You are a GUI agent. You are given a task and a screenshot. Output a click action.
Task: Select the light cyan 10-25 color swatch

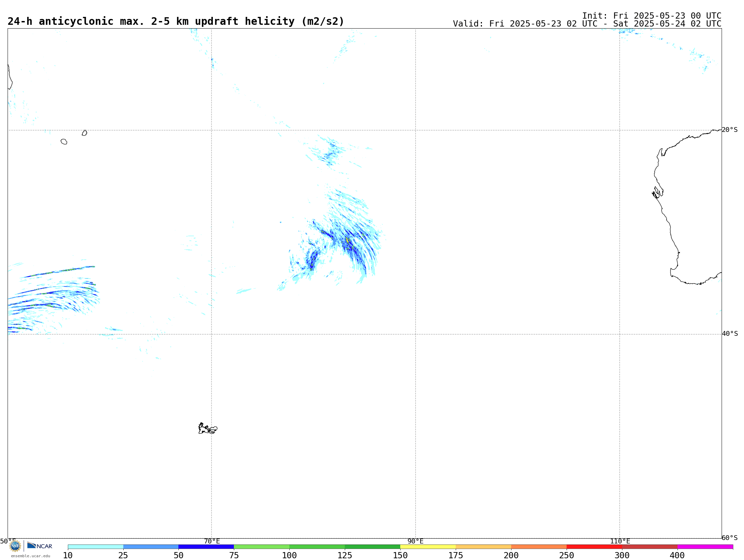pyautogui.click(x=95, y=547)
